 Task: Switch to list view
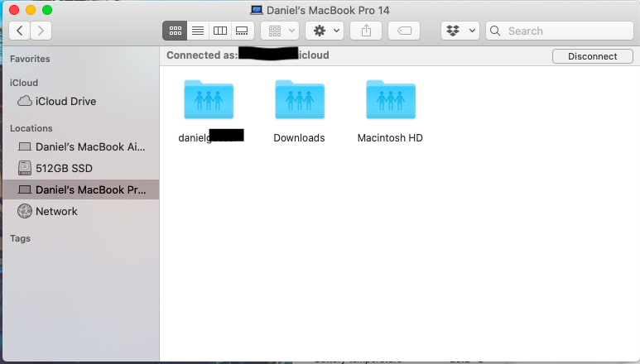198,31
